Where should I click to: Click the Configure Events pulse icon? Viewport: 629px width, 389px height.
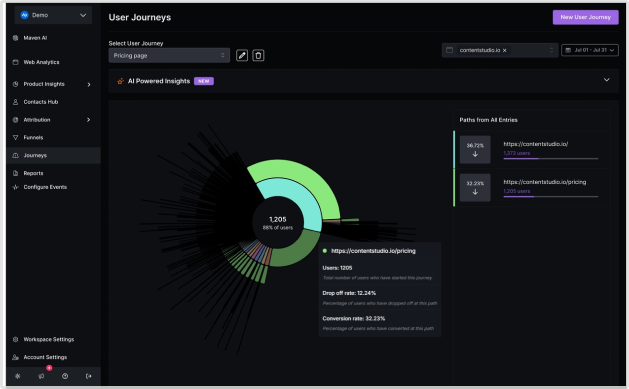pos(16,187)
